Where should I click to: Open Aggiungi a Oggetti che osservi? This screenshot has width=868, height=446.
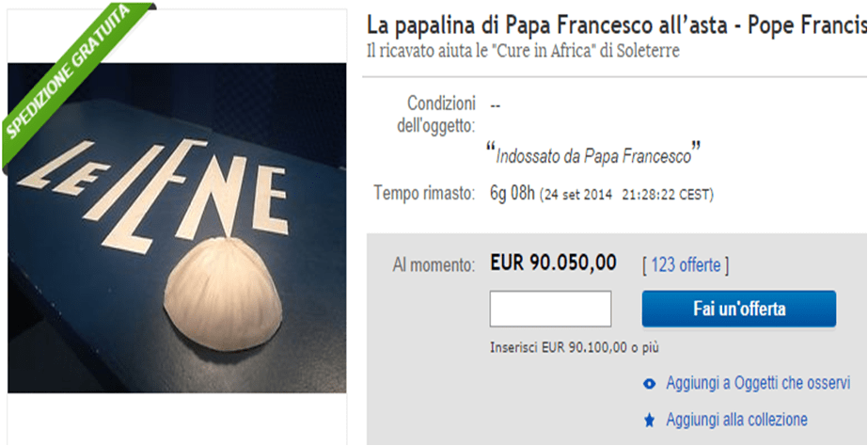(758, 383)
